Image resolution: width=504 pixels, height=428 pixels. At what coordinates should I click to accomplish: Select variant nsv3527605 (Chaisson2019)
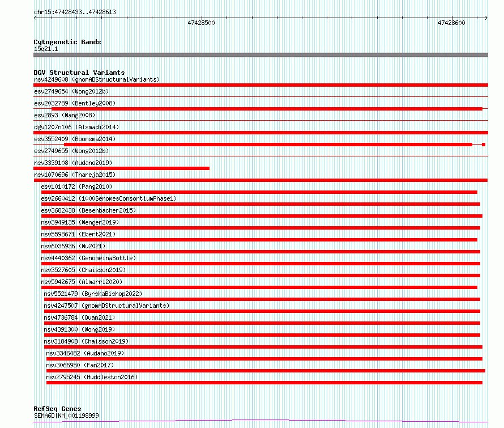click(83, 270)
